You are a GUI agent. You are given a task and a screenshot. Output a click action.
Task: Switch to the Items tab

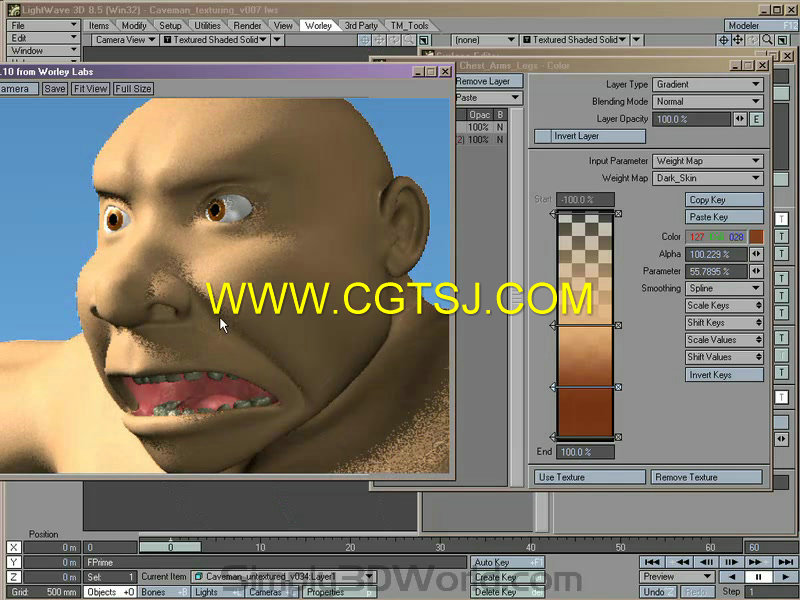99,26
